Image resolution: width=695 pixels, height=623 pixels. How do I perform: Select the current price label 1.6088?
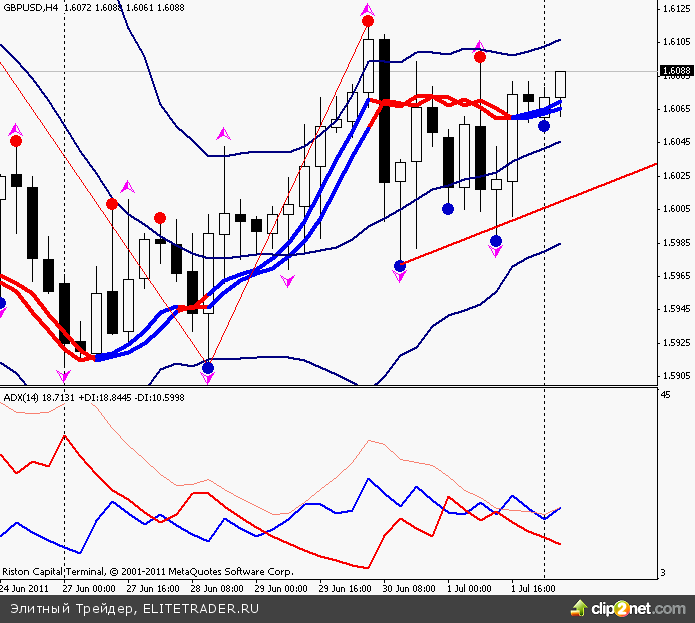675,71
